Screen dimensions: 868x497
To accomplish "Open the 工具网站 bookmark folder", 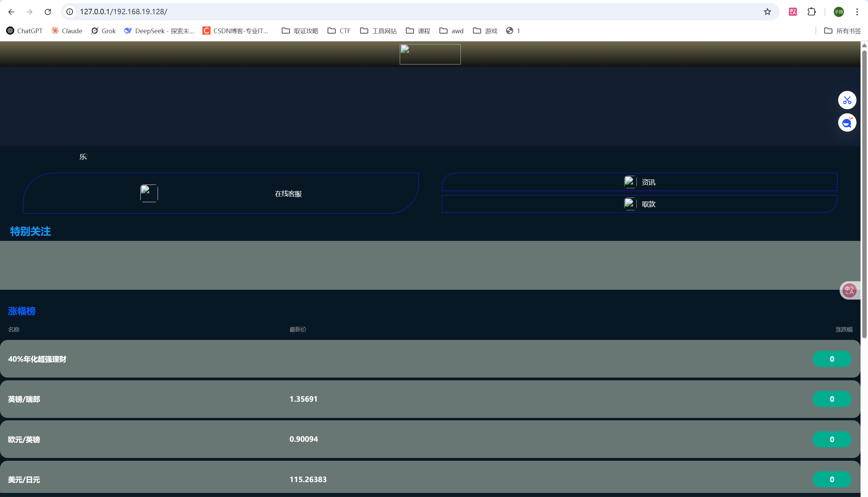I will (378, 31).
